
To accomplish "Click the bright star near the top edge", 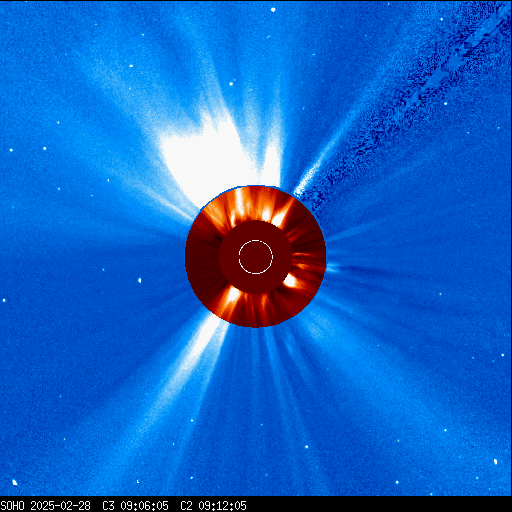I will click(273, 10).
